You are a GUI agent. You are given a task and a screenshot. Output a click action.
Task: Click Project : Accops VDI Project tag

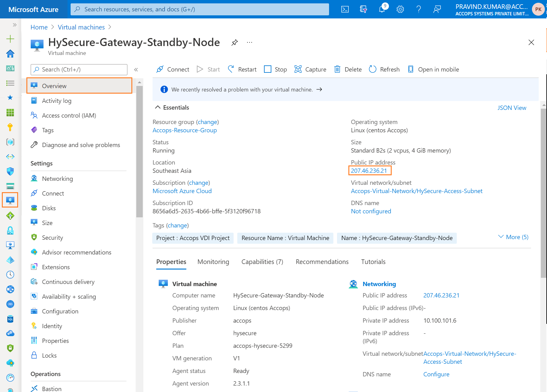(x=193, y=238)
